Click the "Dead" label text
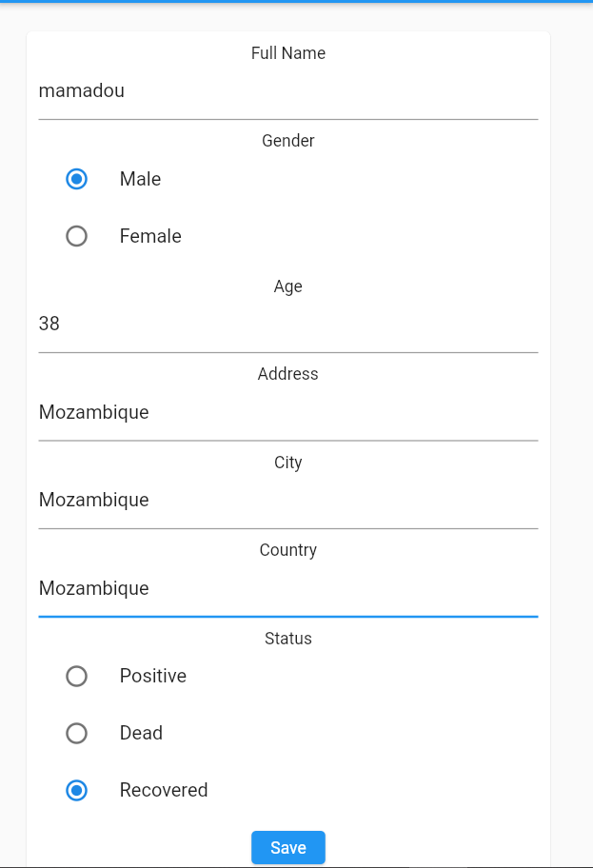This screenshot has height=868, width=593. (141, 733)
